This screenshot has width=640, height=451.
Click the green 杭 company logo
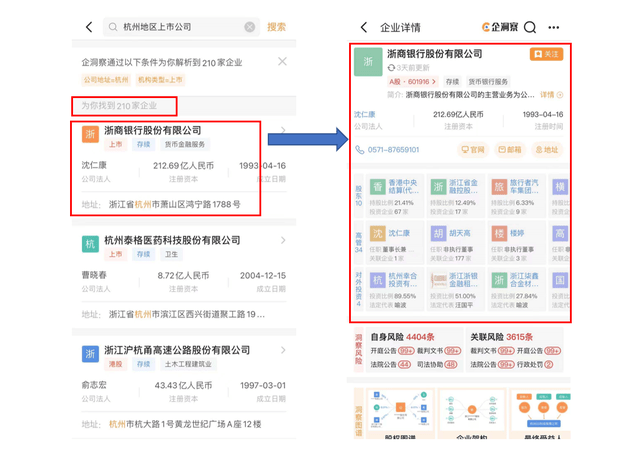(90, 244)
